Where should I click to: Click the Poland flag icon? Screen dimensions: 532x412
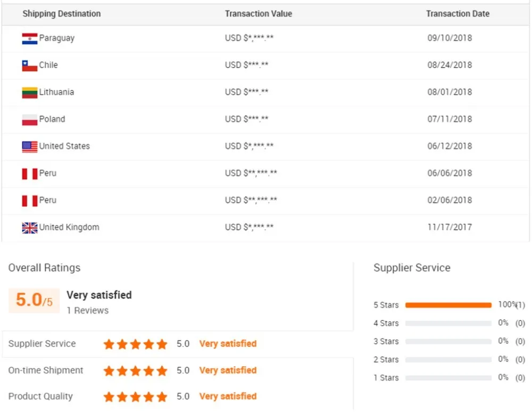tap(29, 120)
